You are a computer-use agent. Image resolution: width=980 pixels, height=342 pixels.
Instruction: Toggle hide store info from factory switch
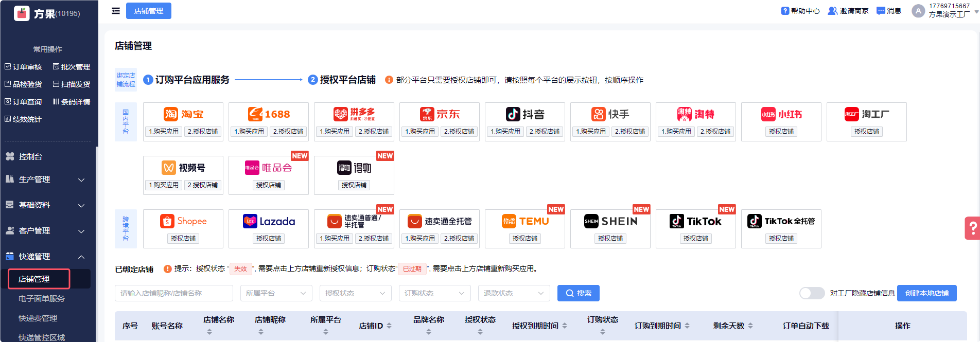[812, 293]
